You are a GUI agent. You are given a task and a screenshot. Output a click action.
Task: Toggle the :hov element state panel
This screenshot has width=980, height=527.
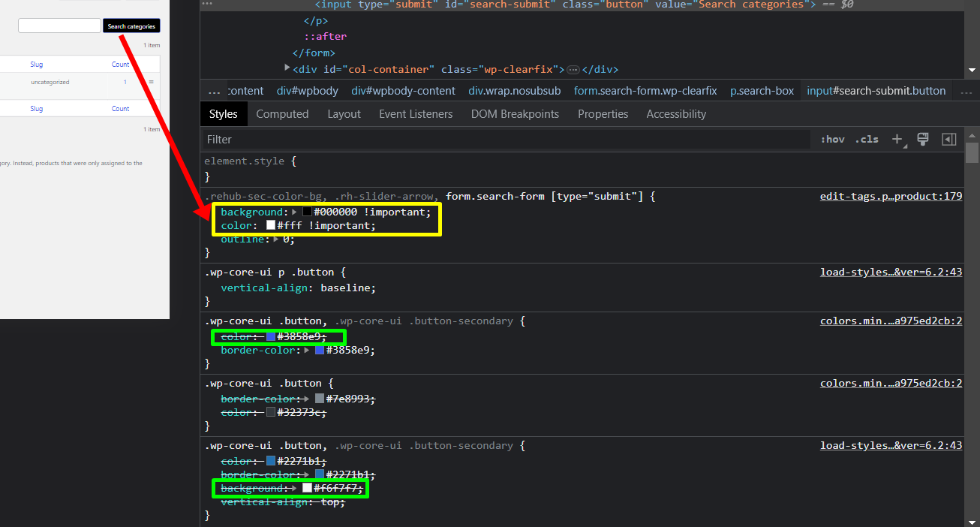click(832, 139)
